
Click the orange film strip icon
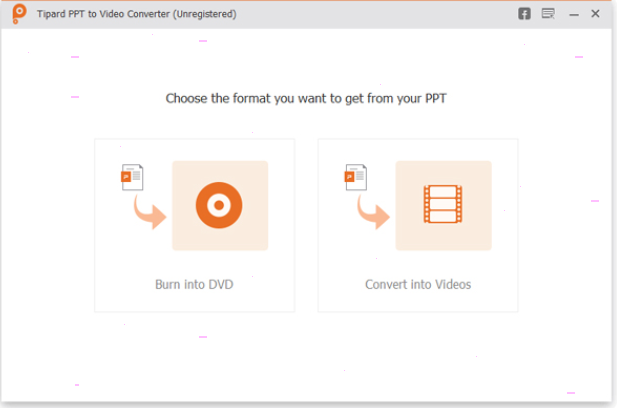pos(443,204)
